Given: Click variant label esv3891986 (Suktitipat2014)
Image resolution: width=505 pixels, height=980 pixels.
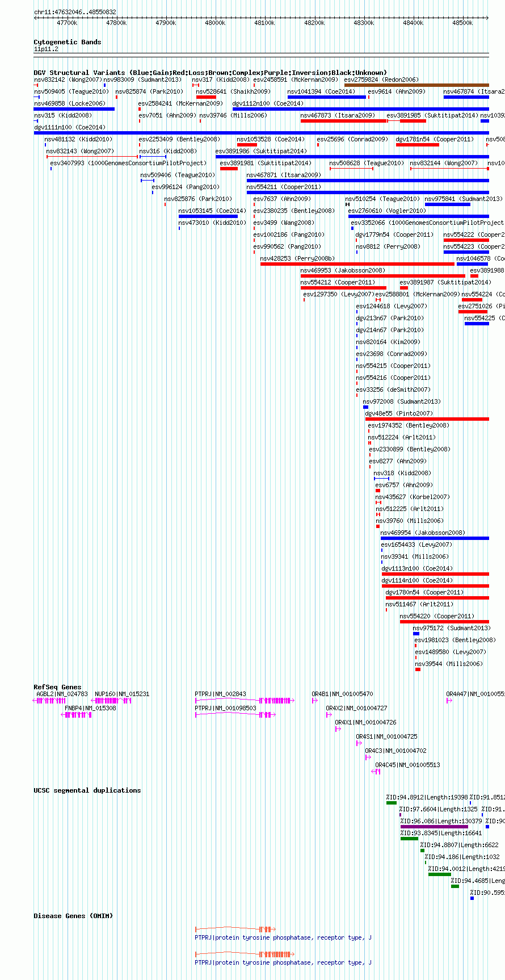Looking at the screenshot, I should click(x=261, y=152).
